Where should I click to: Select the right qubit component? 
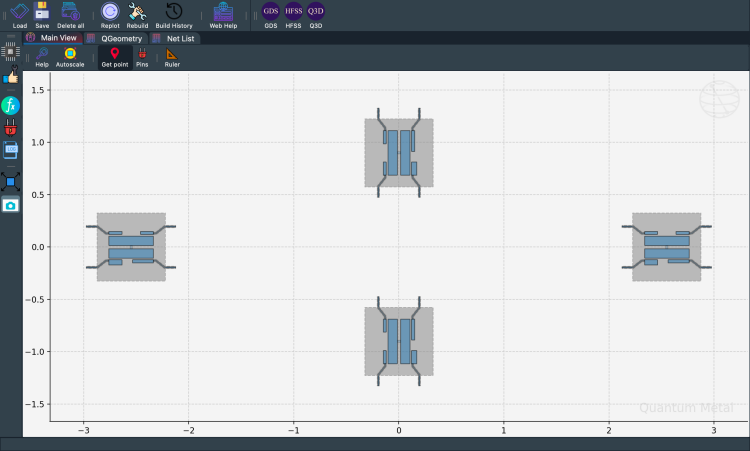667,247
